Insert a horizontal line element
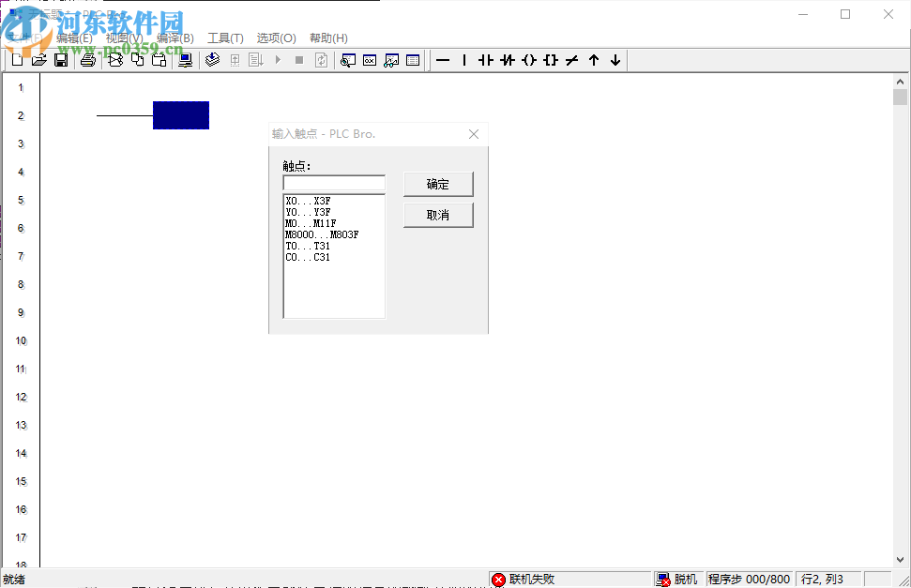The height and width of the screenshot is (588, 911). tap(443, 60)
